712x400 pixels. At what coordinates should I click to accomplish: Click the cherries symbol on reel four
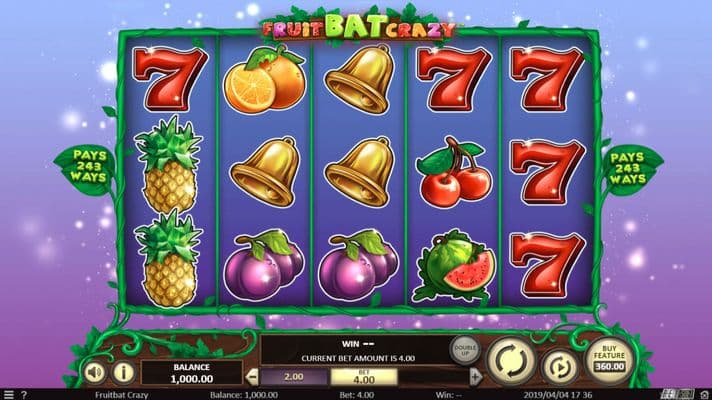(454, 173)
